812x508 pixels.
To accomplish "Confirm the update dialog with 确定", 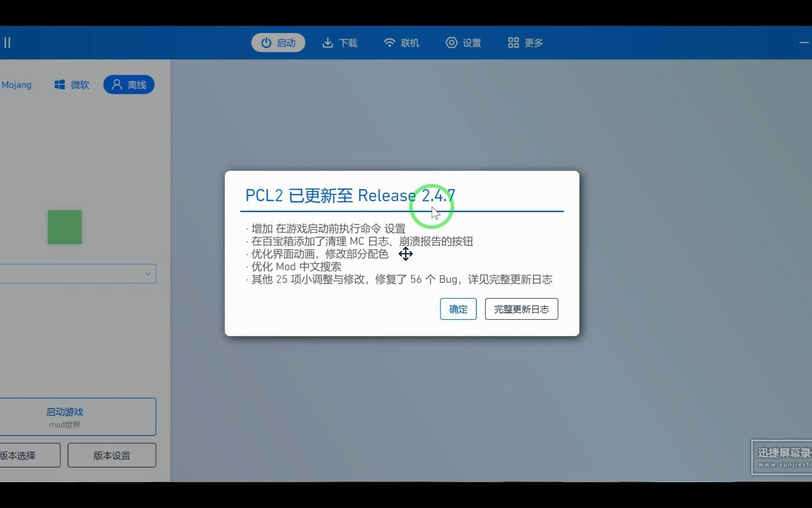I will 458,309.
